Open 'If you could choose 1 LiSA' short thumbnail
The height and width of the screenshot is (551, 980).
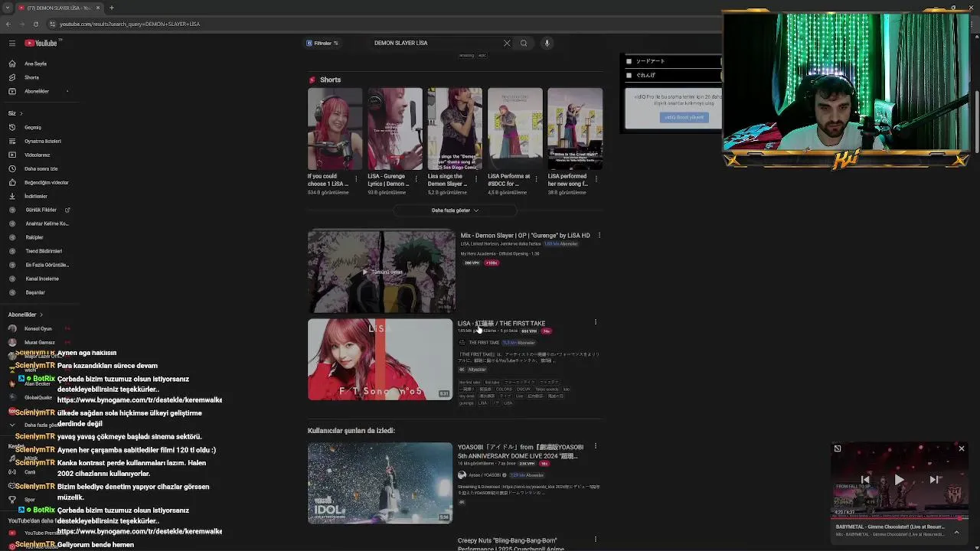tap(335, 129)
